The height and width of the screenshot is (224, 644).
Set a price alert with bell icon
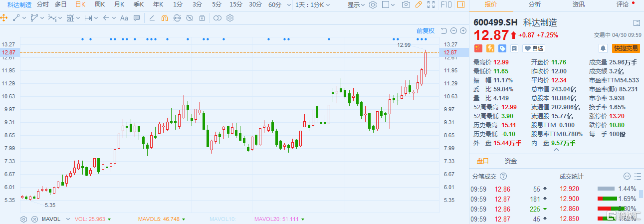click(x=604, y=48)
